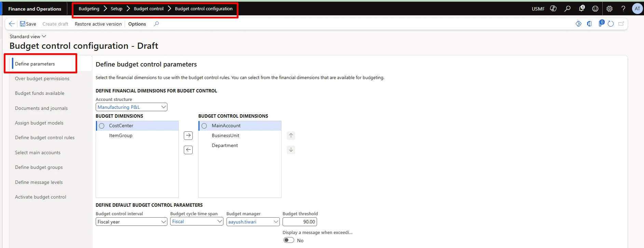Move dimension left with arrow button
The width and height of the screenshot is (644, 248).
[x=188, y=150]
